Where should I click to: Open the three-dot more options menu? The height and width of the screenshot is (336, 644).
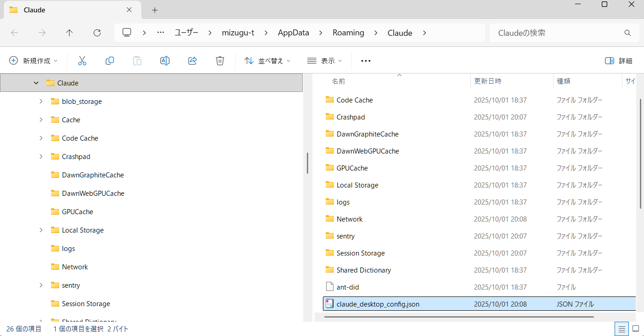click(x=366, y=61)
